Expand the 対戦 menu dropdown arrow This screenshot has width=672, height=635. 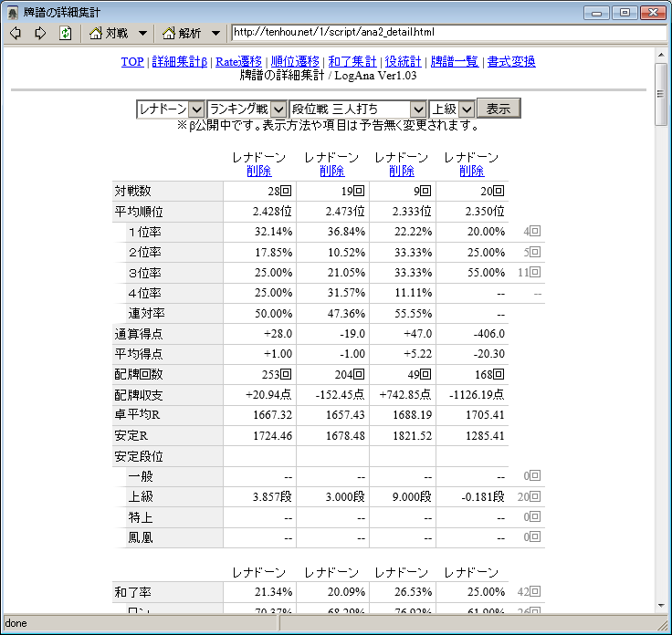coord(142,33)
